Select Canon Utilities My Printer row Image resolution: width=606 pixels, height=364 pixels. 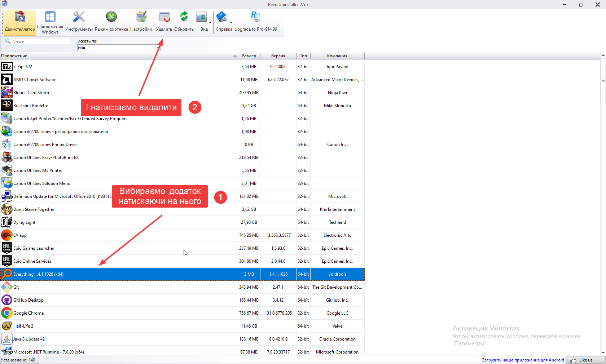tap(182, 170)
